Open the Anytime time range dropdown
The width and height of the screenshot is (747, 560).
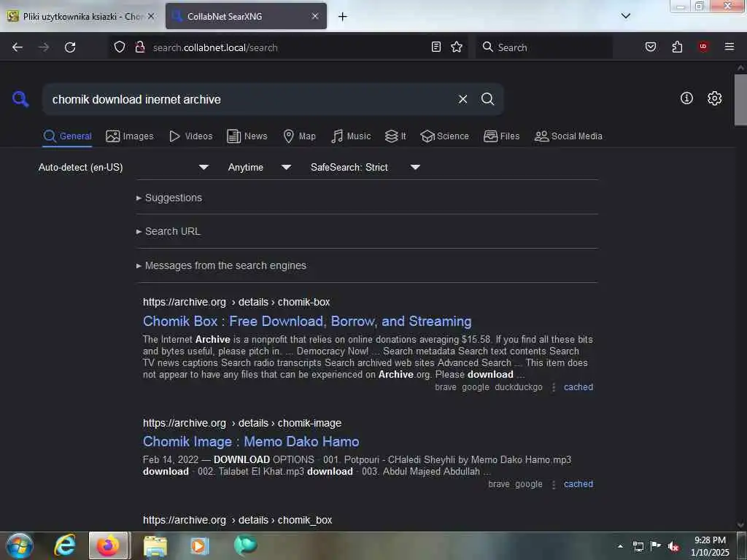click(x=260, y=167)
